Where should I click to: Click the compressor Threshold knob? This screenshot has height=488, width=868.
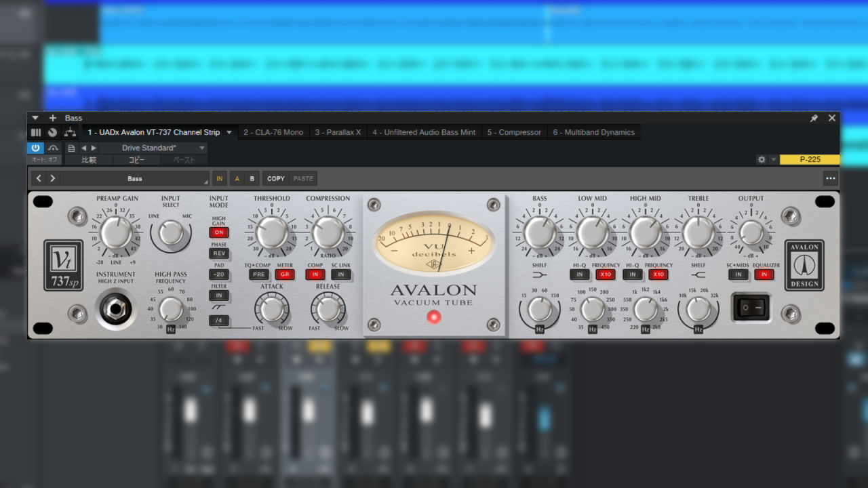click(271, 233)
